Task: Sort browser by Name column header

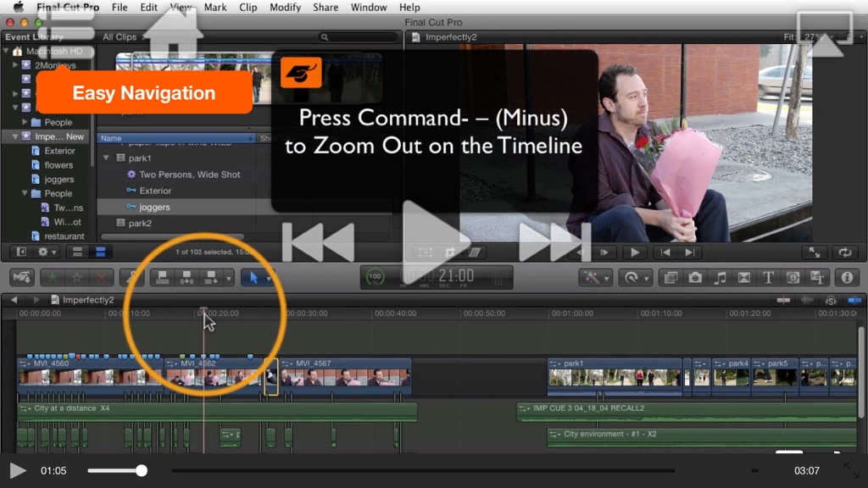Action: pos(176,138)
